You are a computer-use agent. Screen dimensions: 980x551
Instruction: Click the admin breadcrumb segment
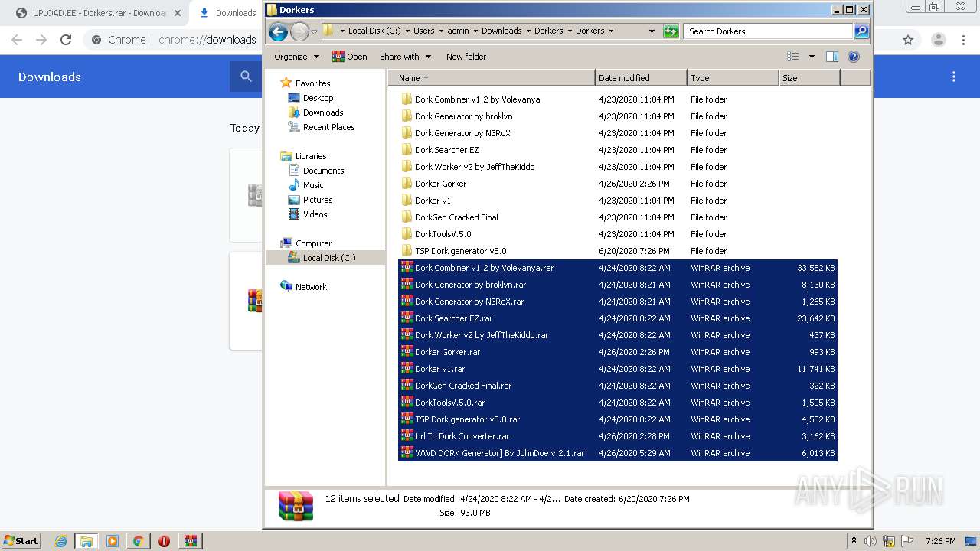pos(458,31)
